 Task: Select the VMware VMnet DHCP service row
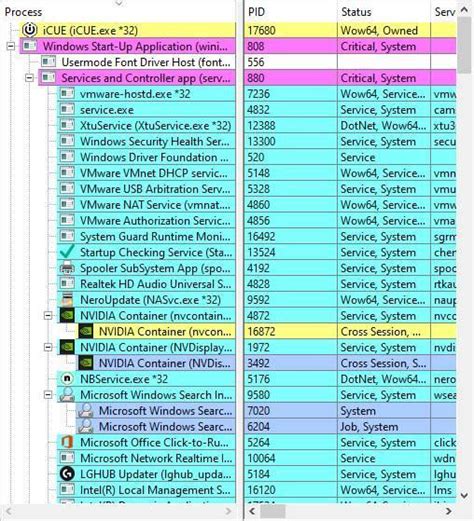146,173
